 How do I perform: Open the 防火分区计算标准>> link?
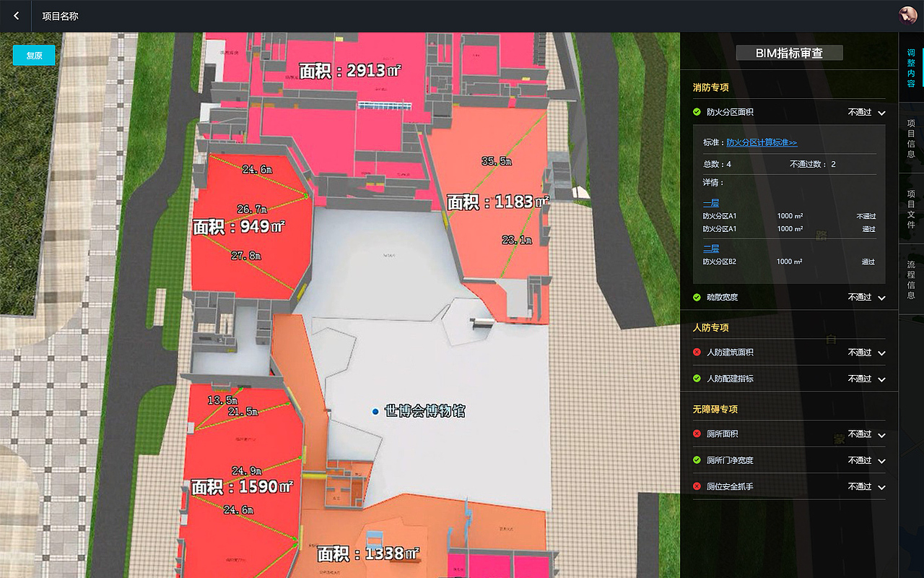[x=762, y=142]
